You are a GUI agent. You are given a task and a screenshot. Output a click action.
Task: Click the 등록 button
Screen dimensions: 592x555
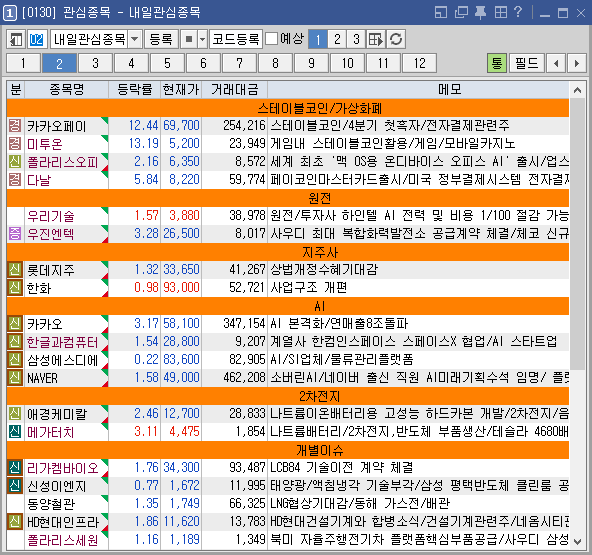tap(161, 39)
